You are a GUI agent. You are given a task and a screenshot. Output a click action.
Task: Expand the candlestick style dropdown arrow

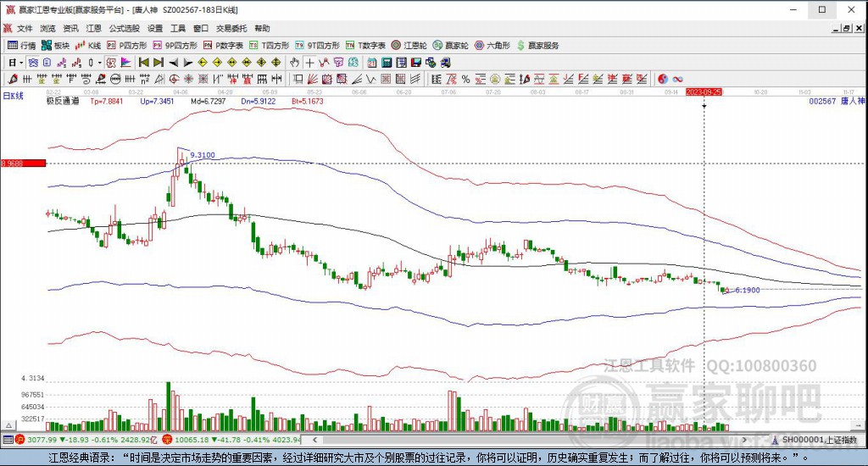coord(100,63)
